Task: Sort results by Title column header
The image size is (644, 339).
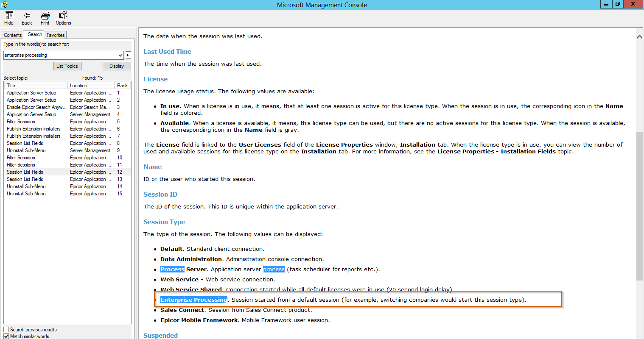Action: [36, 86]
